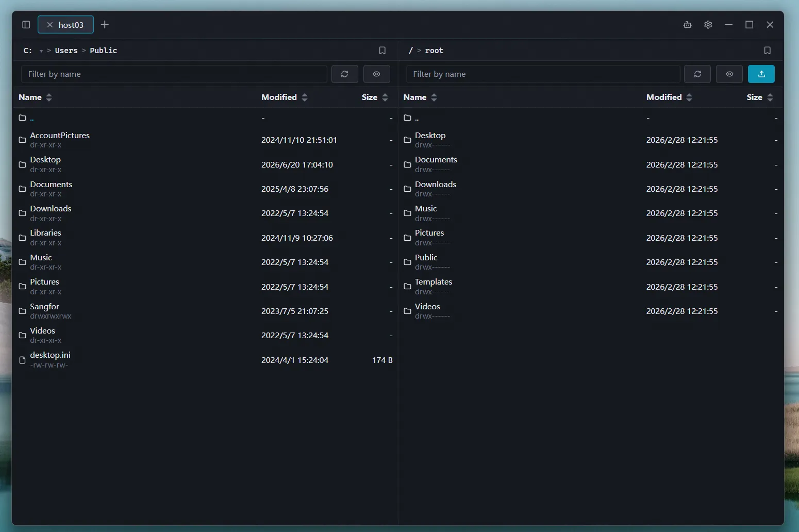Focus the local Filter by name field
The width and height of the screenshot is (799, 532).
pos(174,74)
